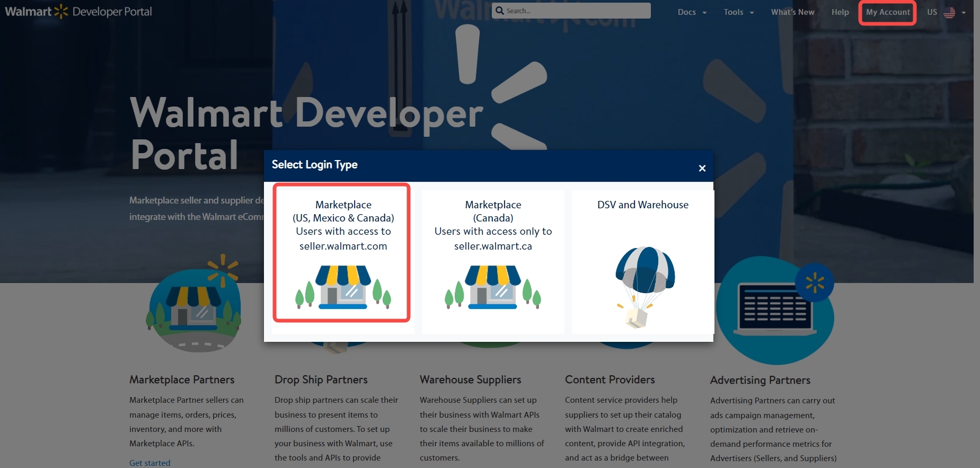980x468 pixels.
Task: Click My Account in the header
Action: pos(888,12)
